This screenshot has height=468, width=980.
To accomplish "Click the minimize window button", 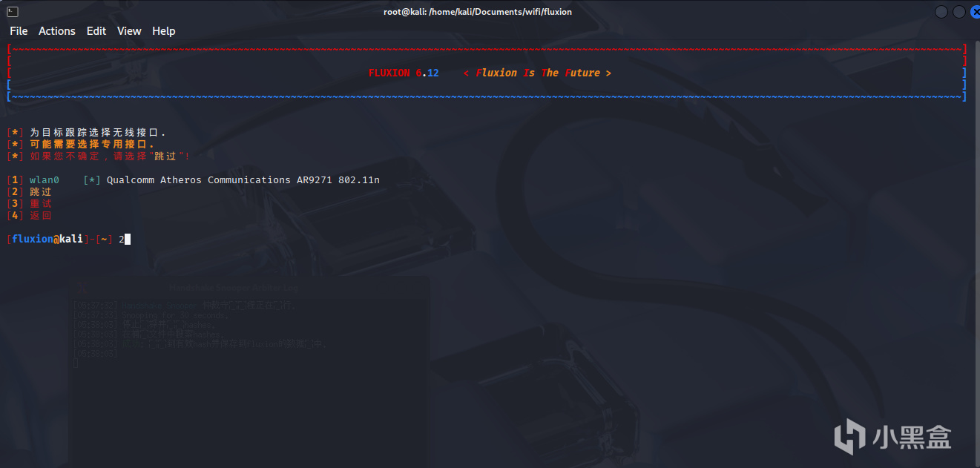I will coord(941,12).
